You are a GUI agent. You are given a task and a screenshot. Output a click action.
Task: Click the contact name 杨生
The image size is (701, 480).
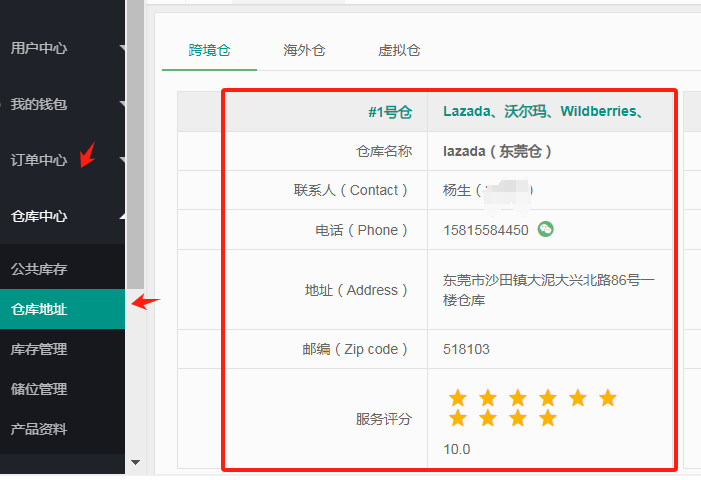pyautogui.click(x=457, y=190)
